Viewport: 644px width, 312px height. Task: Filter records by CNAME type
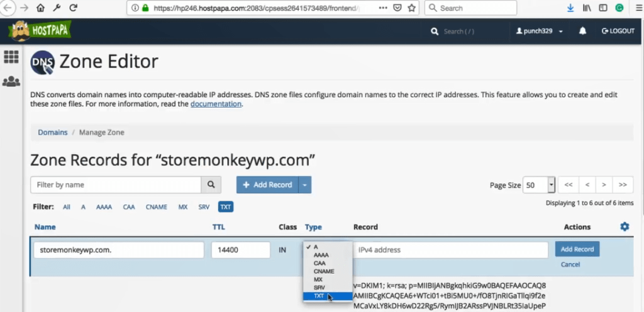157,207
